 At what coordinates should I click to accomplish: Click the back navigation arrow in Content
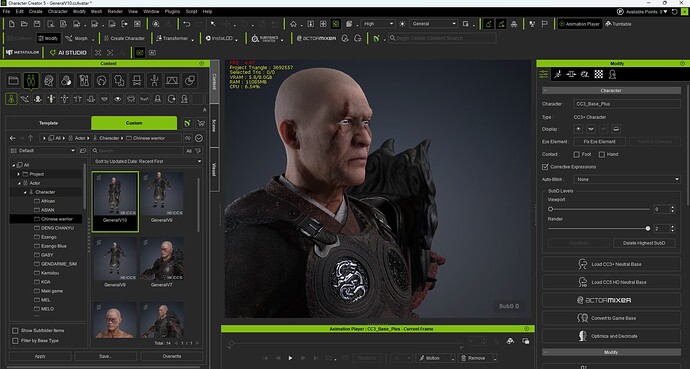coord(13,138)
